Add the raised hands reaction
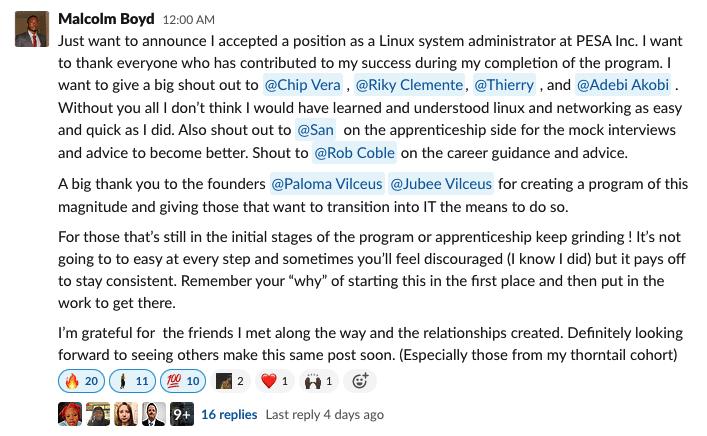 click(x=318, y=381)
